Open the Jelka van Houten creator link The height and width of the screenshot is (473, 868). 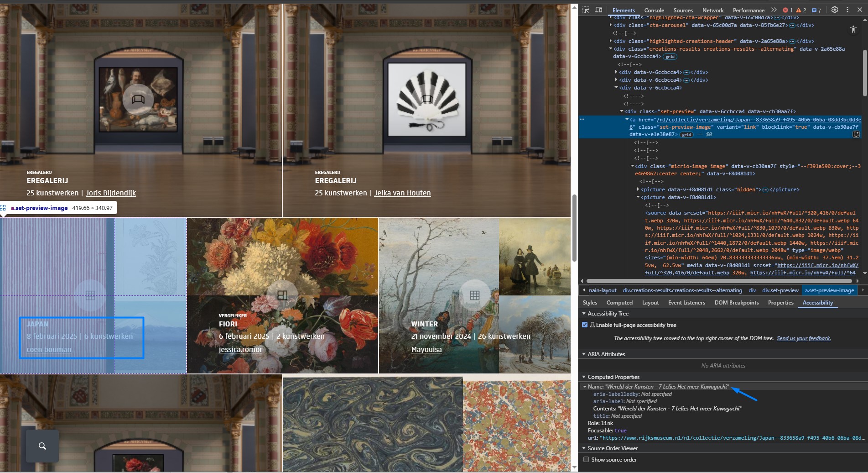point(402,193)
